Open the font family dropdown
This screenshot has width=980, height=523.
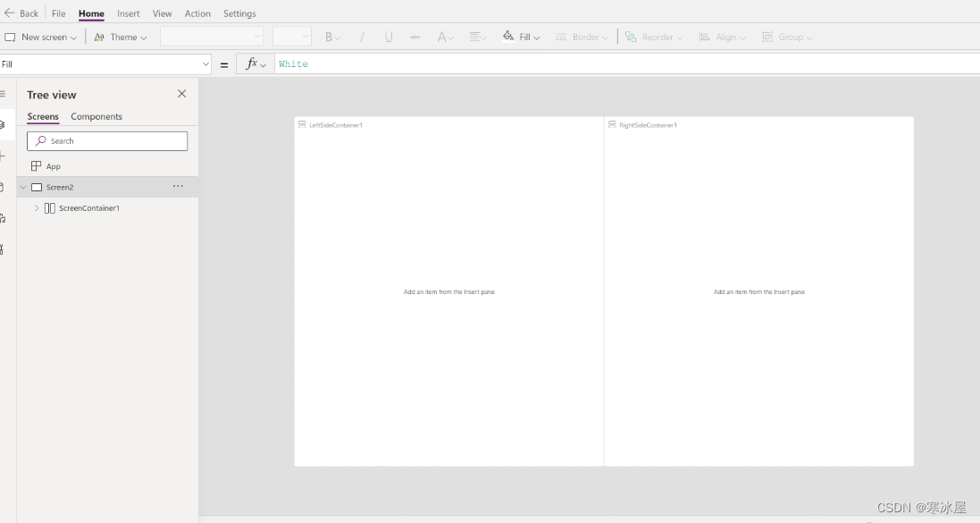[x=211, y=37]
